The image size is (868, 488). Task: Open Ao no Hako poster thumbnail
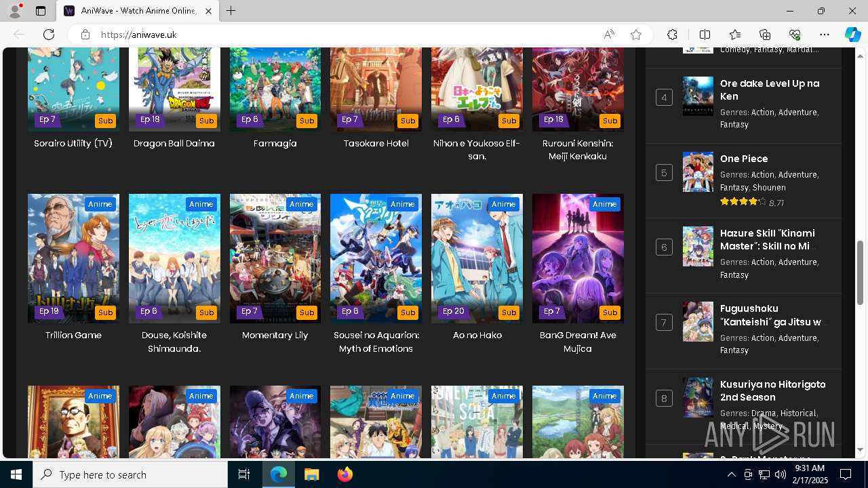click(x=477, y=258)
